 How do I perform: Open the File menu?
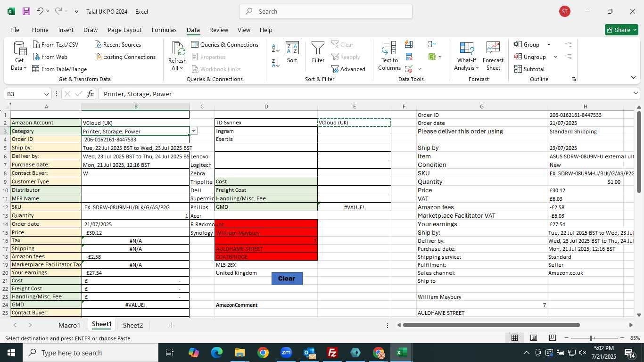point(15,30)
